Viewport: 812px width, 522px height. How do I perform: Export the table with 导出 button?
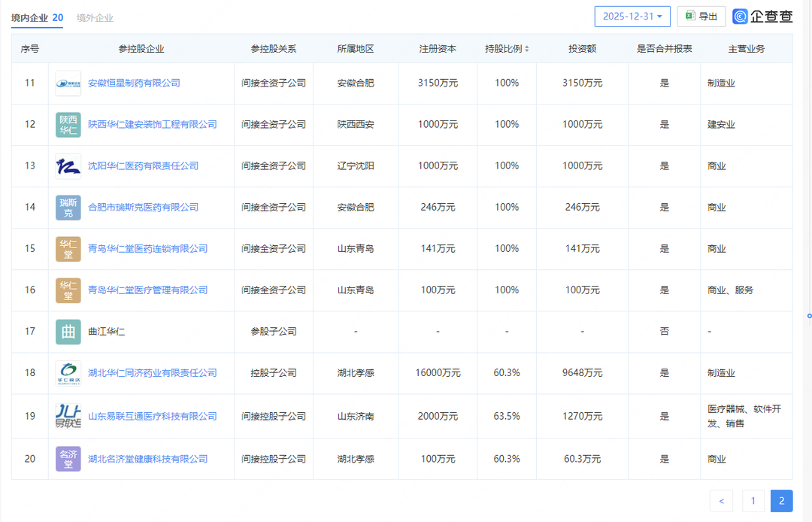701,17
